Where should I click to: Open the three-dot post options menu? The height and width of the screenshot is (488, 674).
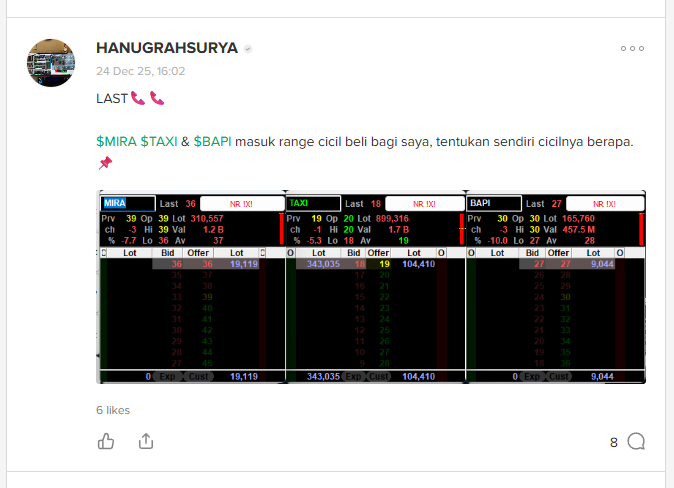tap(632, 49)
